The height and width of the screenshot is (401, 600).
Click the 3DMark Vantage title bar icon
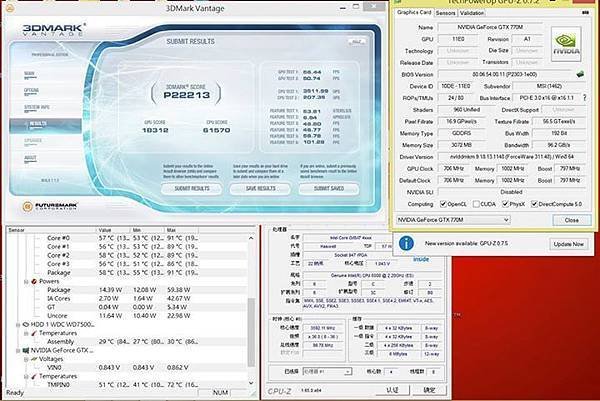click(x=10, y=8)
